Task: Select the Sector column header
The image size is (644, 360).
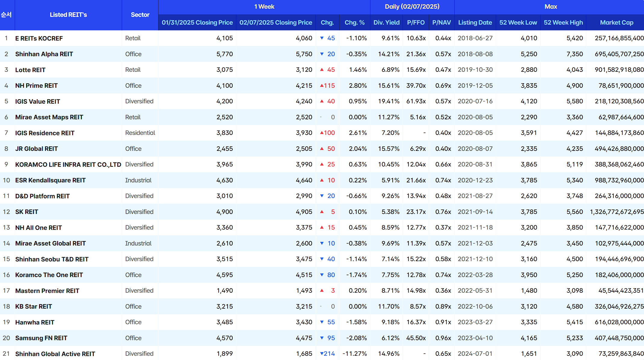Action: [140, 15]
